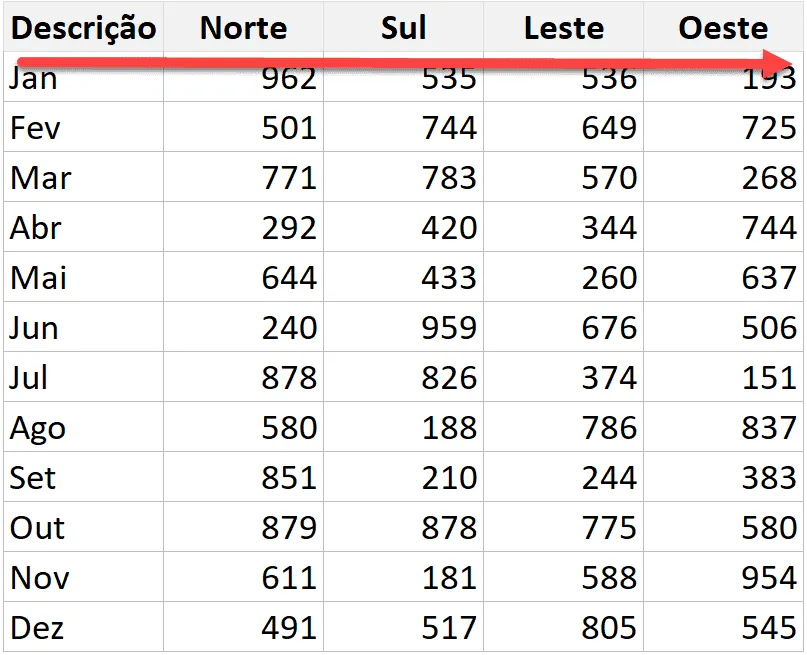Click the Abr row label

coord(83,227)
